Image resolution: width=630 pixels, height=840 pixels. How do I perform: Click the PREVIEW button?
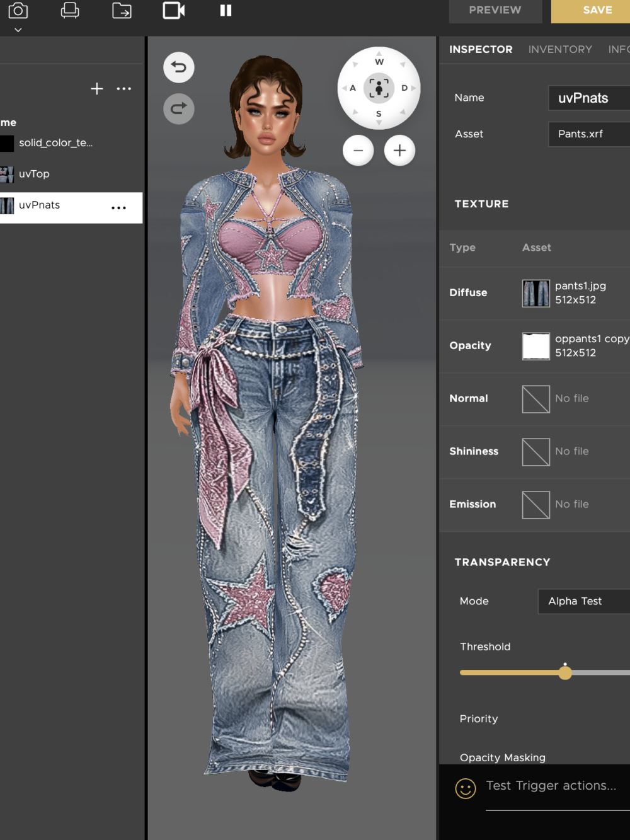coord(495,11)
